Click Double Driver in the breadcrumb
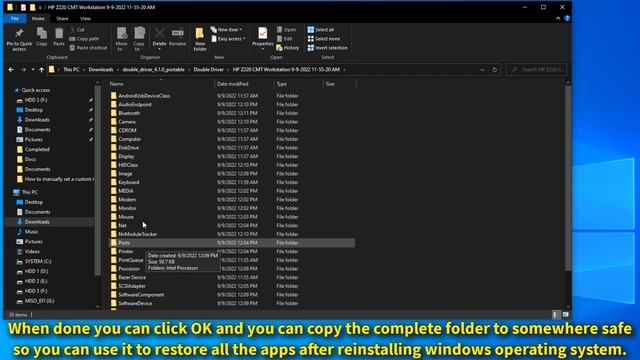Screen dimensions: 640x360 [208, 70]
